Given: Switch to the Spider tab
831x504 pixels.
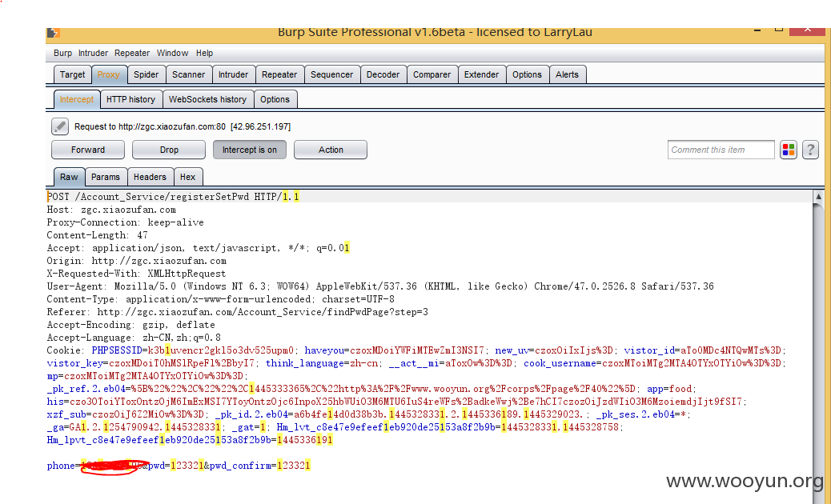Looking at the screenshot, I should click(x=147, y=74).
